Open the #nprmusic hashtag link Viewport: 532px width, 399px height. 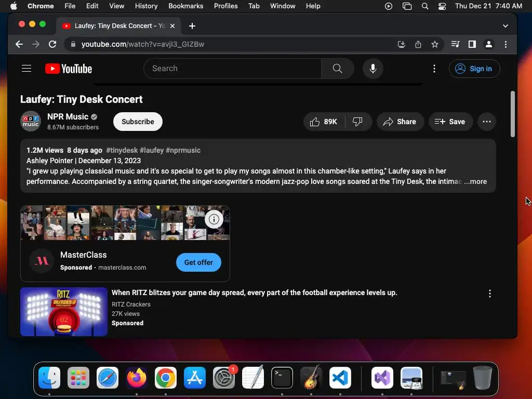coord(183,150)
